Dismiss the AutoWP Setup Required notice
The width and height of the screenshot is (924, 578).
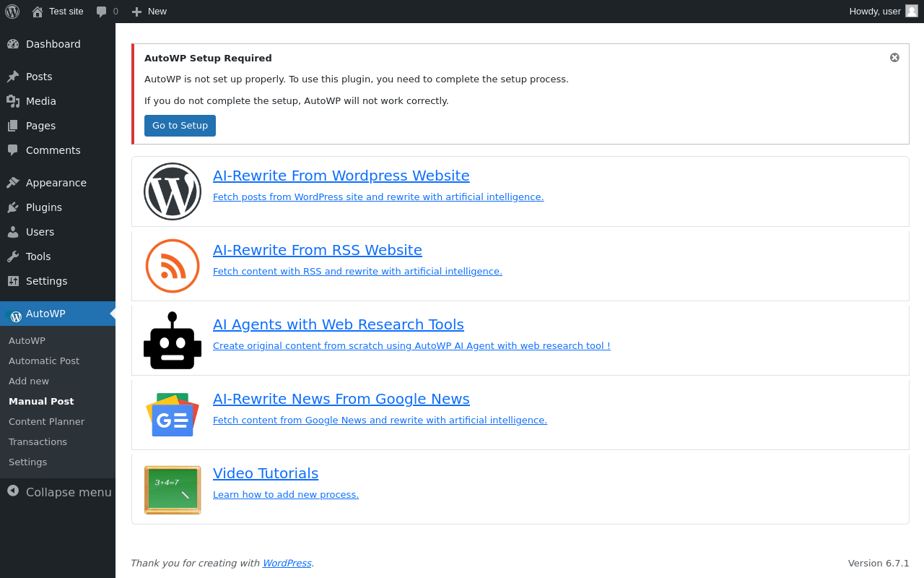(x=894, y=58)
